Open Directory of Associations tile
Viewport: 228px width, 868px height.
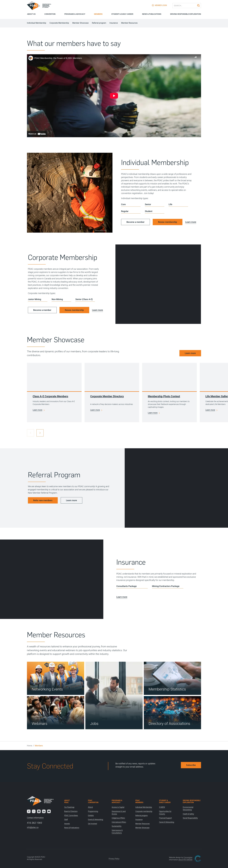[x=172, y=713]
